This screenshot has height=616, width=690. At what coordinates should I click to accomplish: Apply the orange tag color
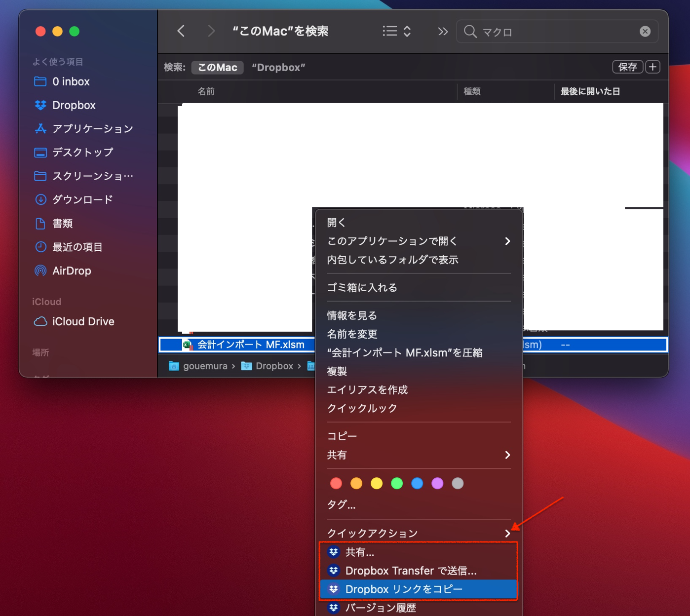(356, 483)
